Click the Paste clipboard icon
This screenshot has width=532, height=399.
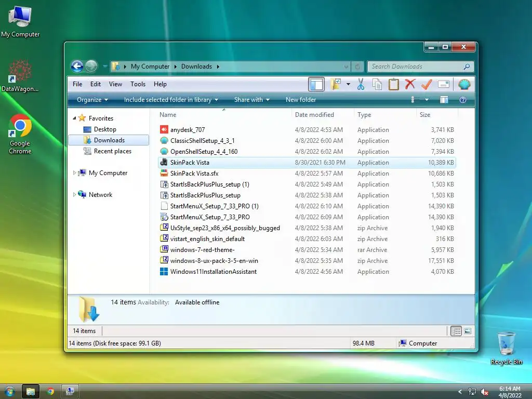394,84
